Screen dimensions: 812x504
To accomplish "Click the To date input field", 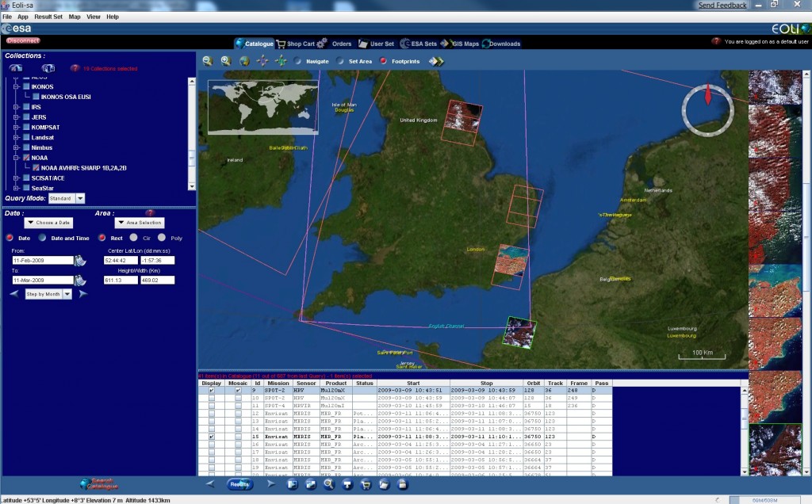I will (42, 280).
